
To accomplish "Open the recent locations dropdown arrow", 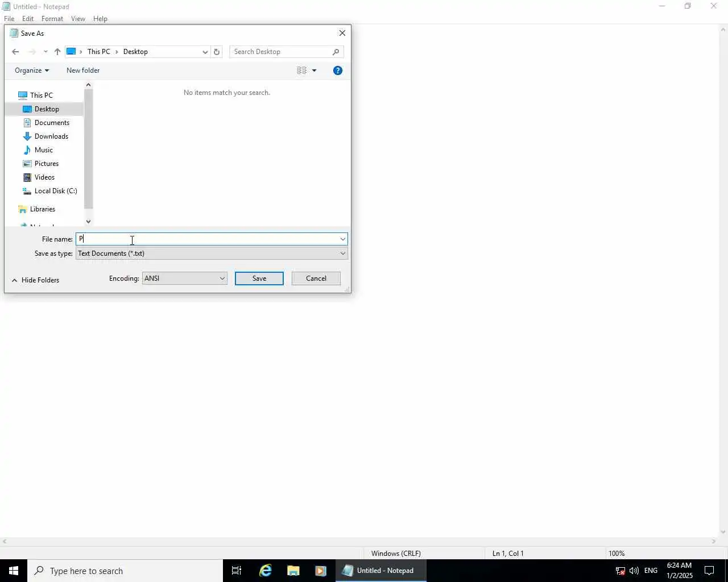I will [45, 52].
